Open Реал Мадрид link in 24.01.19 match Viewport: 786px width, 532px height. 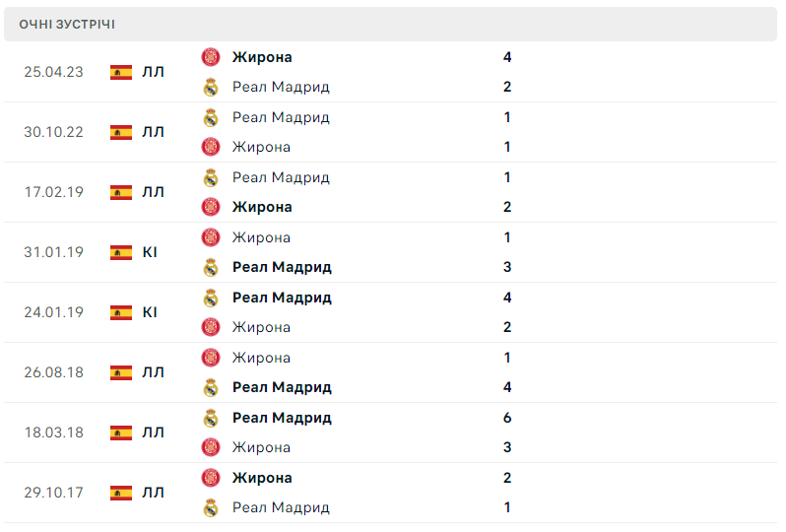point(282,298)
